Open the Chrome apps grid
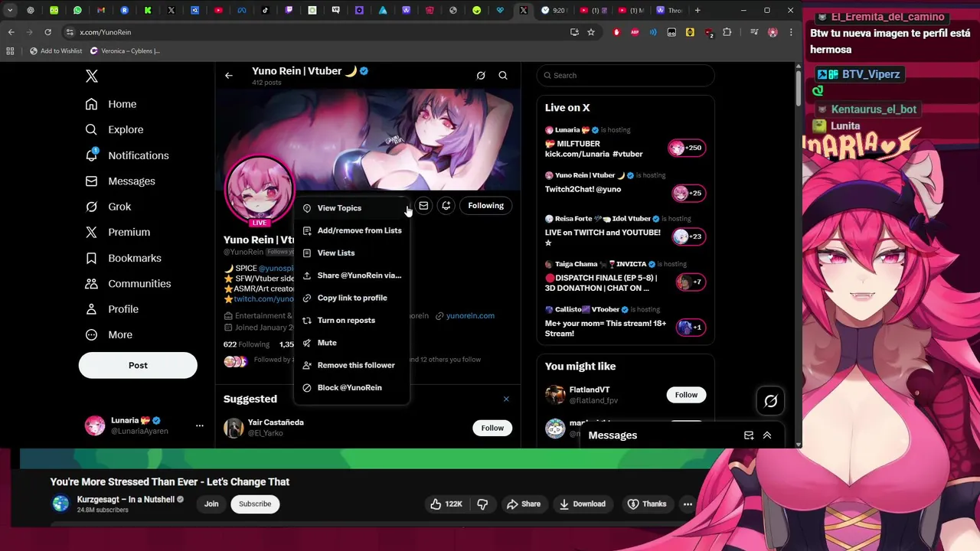Screen dimensions: 980x551 pos(10,51)
